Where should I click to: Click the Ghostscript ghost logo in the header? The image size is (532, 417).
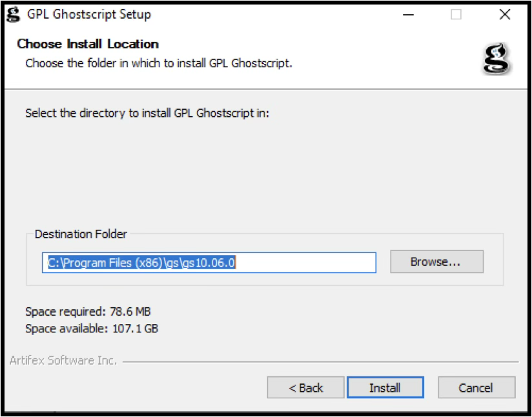(496, 59)
